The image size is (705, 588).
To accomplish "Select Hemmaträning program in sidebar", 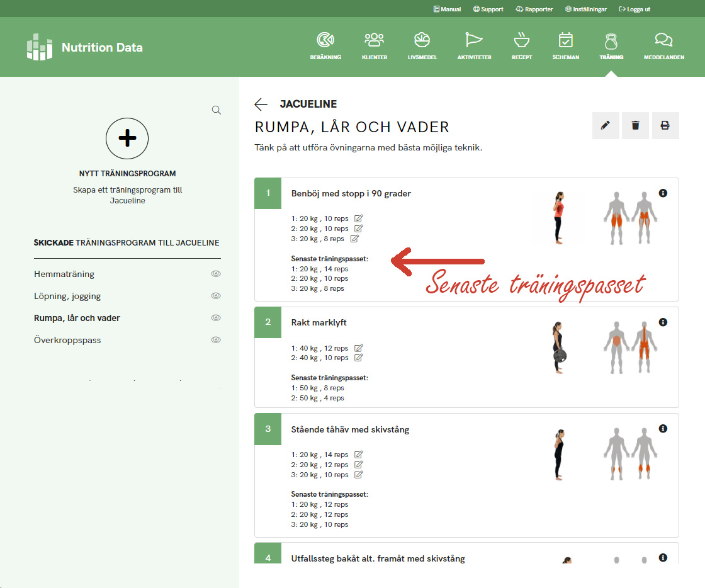I will [x=64, y=274].
